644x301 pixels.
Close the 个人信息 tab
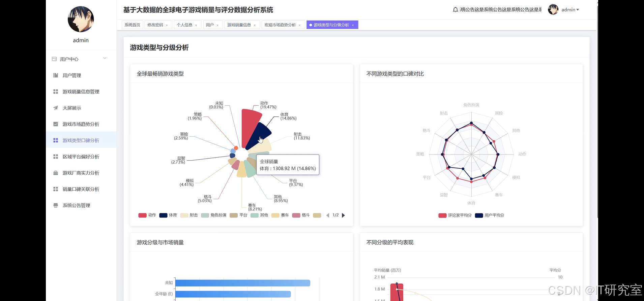tap(196, 25)
